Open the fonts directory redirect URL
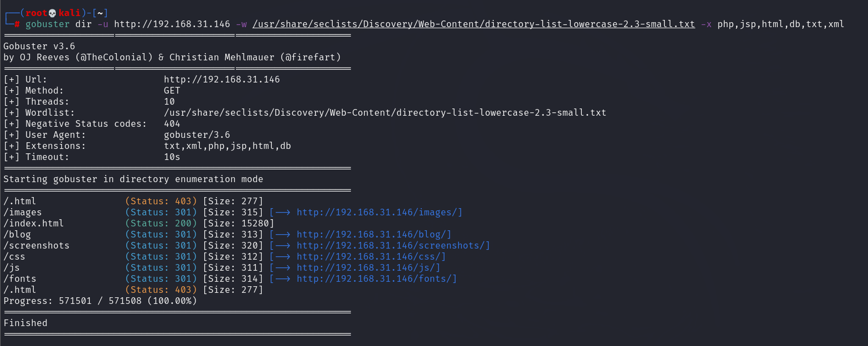This screenshot has height=346, width=868. (x=376, y=278)
